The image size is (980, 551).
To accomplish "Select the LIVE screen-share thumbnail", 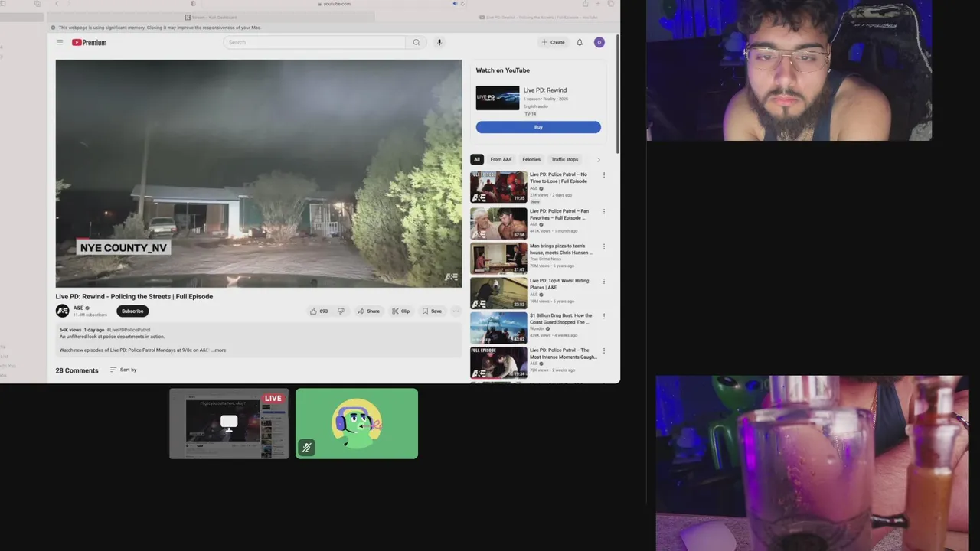I will coord(229,423).
